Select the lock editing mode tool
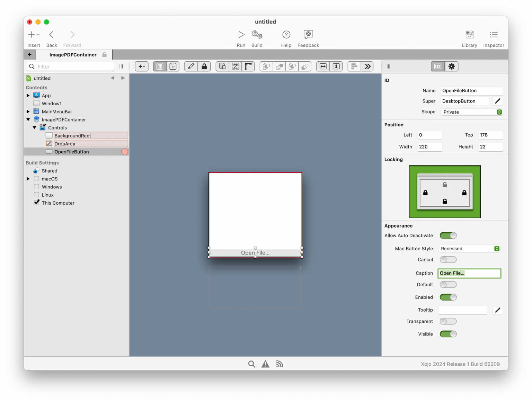532x402 pixels. (204, 66)
